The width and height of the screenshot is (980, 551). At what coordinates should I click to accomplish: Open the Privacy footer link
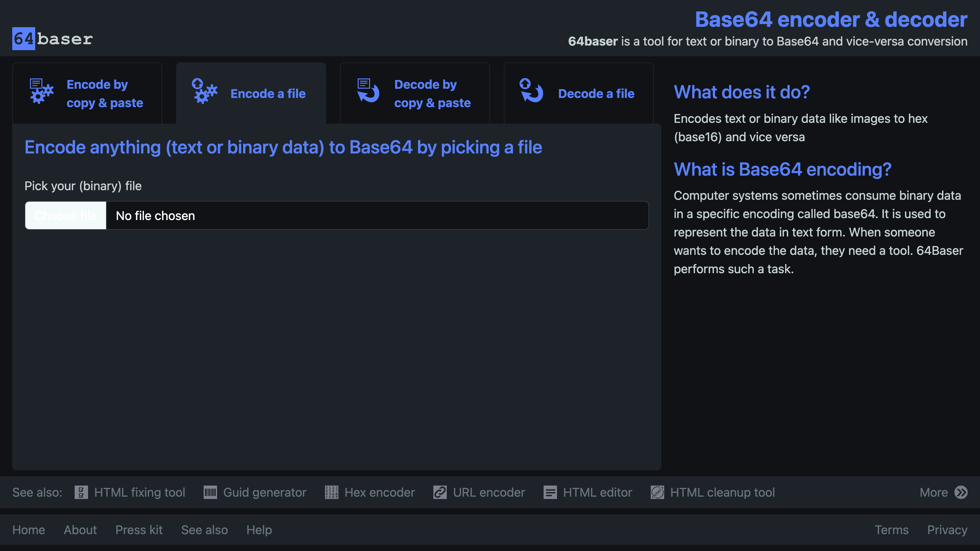pos(947,530)
